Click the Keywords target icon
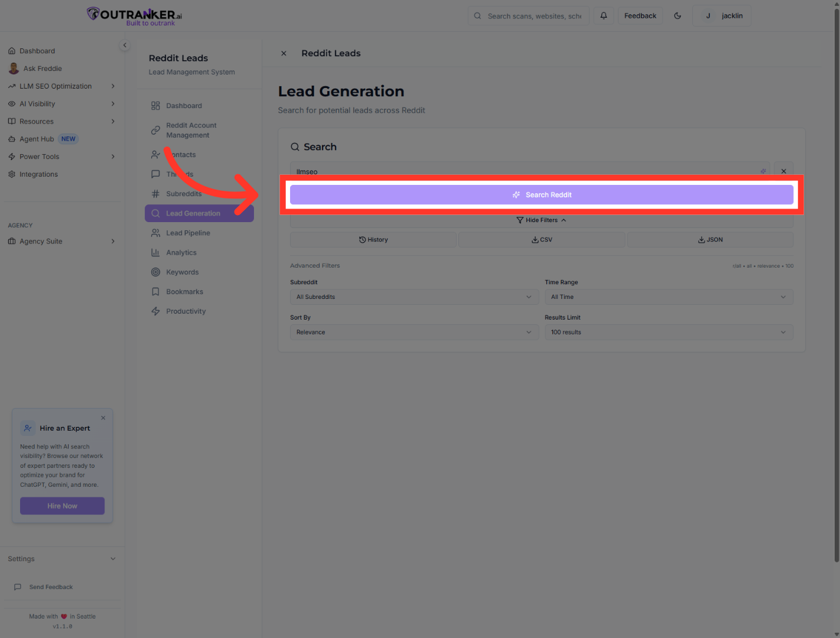 [155, 272]
